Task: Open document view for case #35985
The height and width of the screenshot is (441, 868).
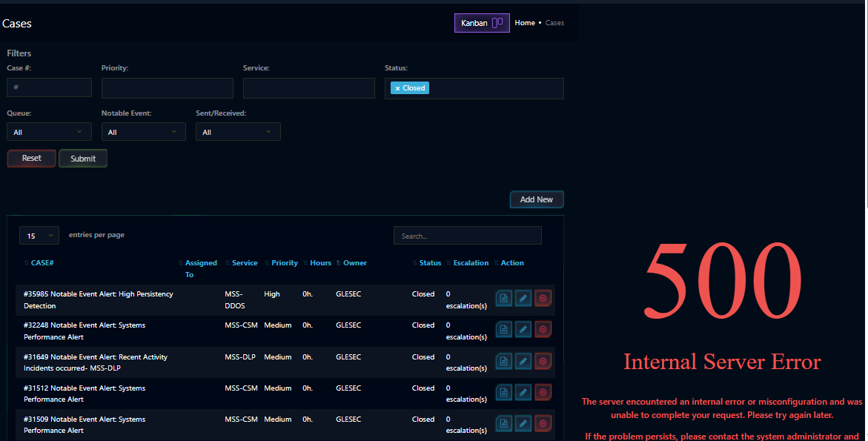Action: tap(504, 298)
